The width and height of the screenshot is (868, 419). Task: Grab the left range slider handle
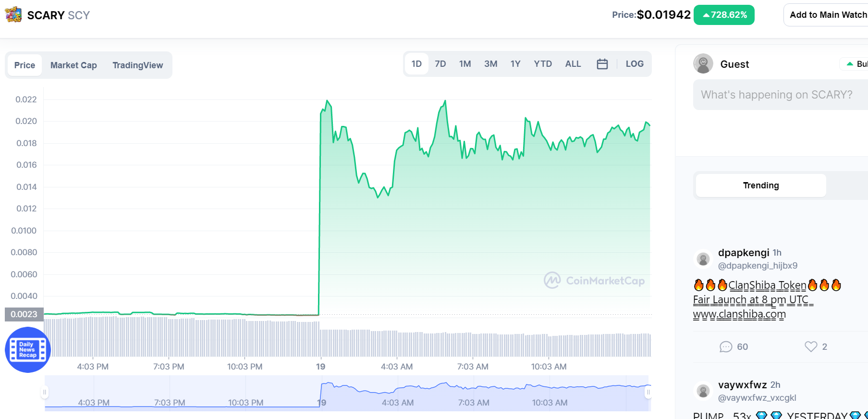pos(45,393)
